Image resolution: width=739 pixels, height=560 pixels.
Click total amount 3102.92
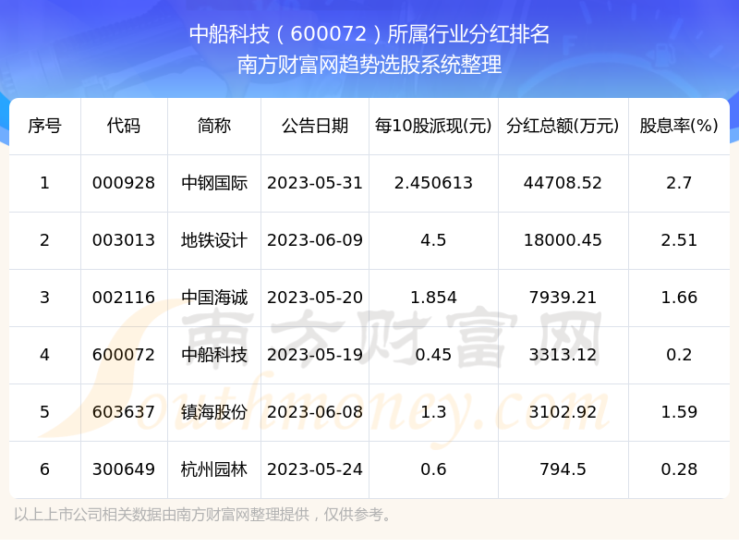pos(563,412)
